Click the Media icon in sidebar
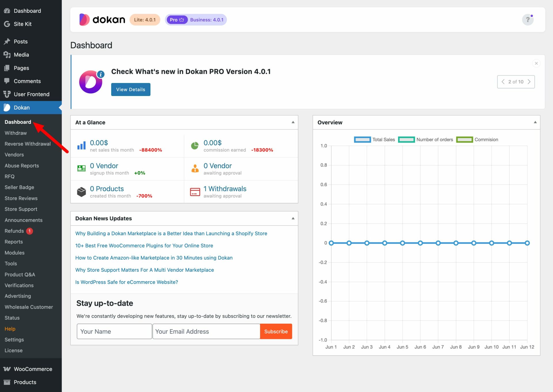 pos(7,55)
